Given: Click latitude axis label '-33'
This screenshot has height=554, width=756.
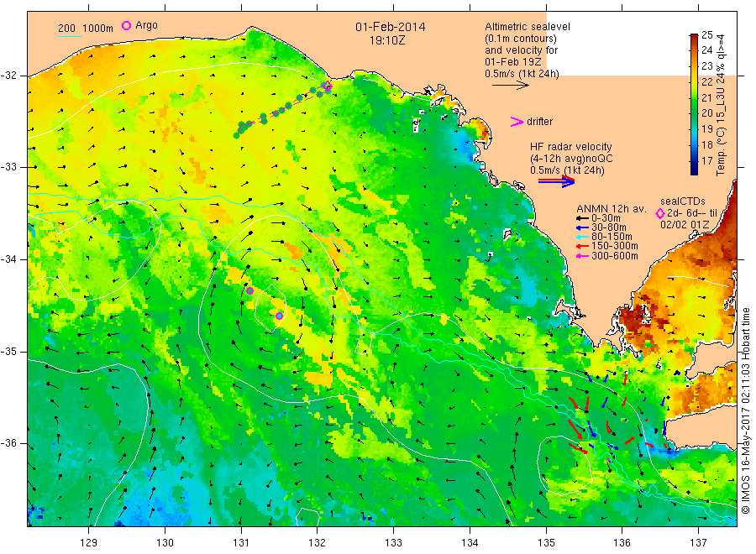Looking at the screenshot, I should (x=8, y=167).
